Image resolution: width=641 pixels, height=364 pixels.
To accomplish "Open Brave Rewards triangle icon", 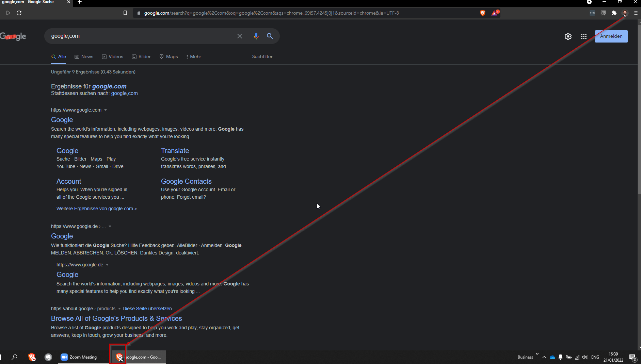I will tap(495, 13).
